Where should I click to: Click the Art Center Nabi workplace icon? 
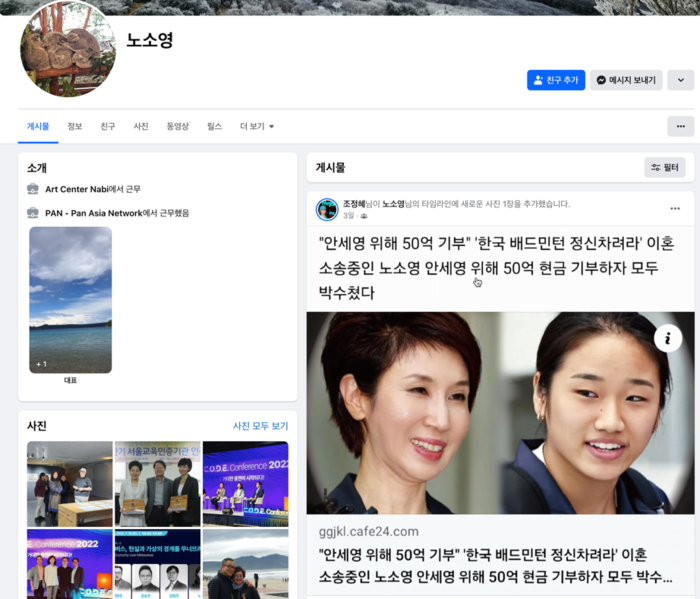33,189
